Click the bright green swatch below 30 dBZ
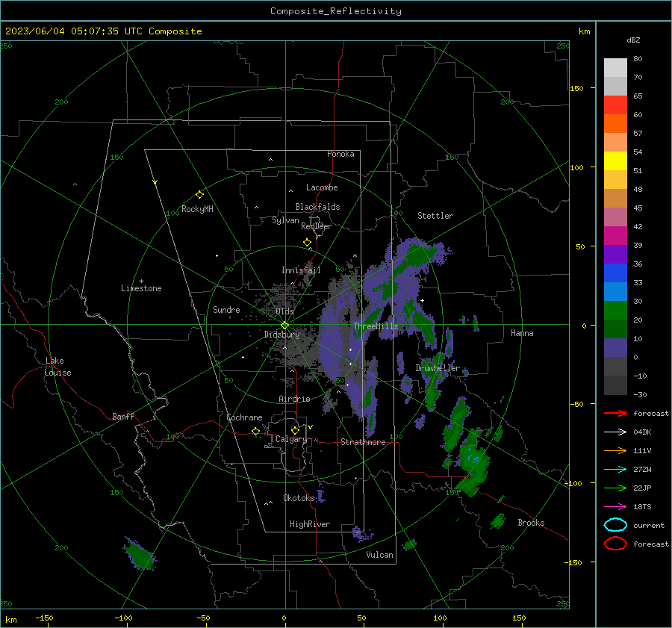 click(x=615, y=311)
